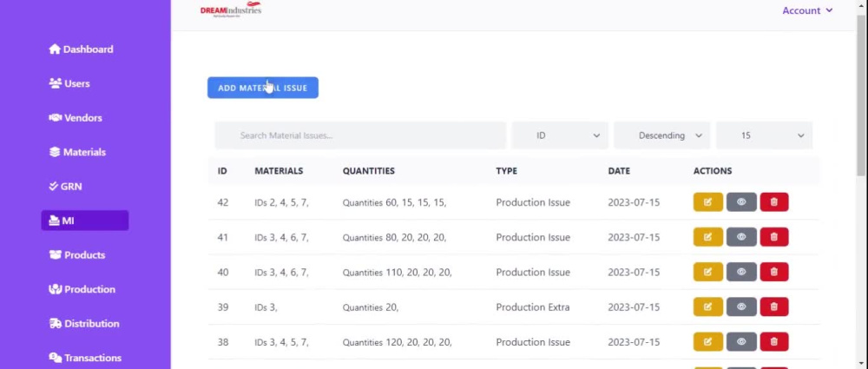Edit material issue 38

(x=708, y=342)
